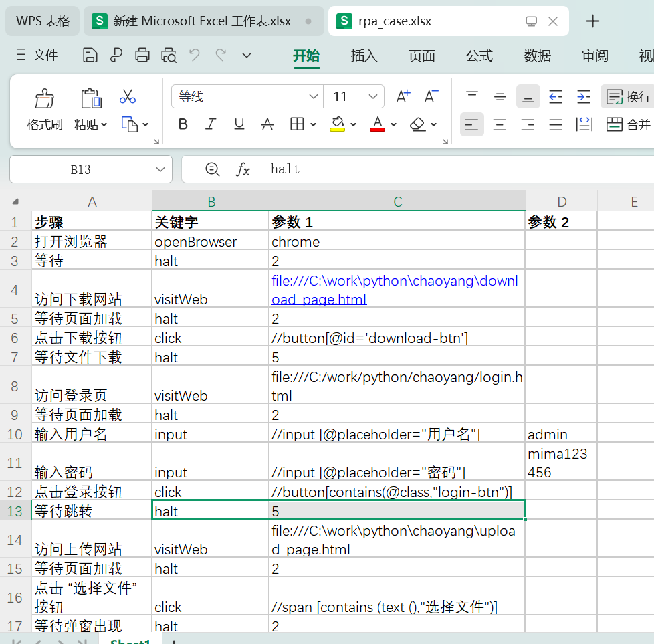Toggle Wrap Text (换行) button

tap(628, 97)
